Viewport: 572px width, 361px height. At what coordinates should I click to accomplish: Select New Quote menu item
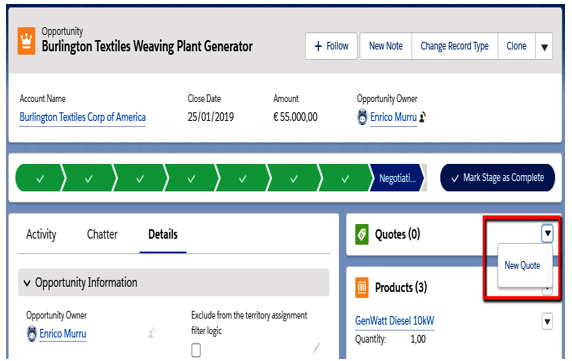coord(522,265)
